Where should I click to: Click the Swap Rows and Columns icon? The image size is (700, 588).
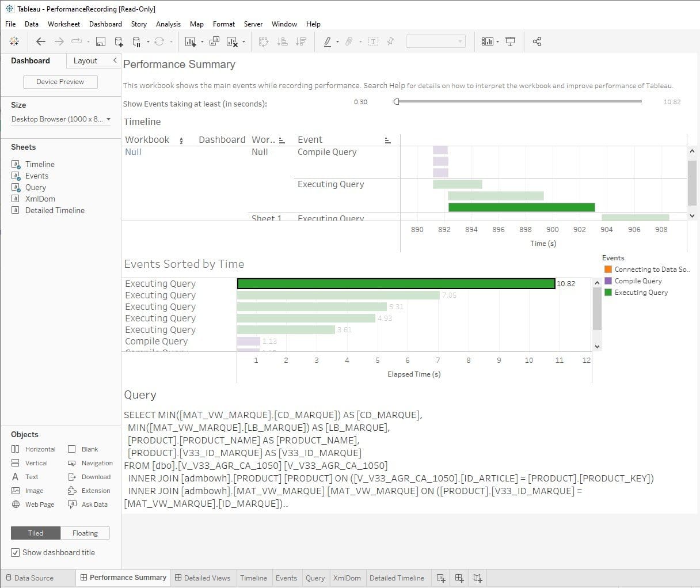pyautogui.click(x=264, y=41)
